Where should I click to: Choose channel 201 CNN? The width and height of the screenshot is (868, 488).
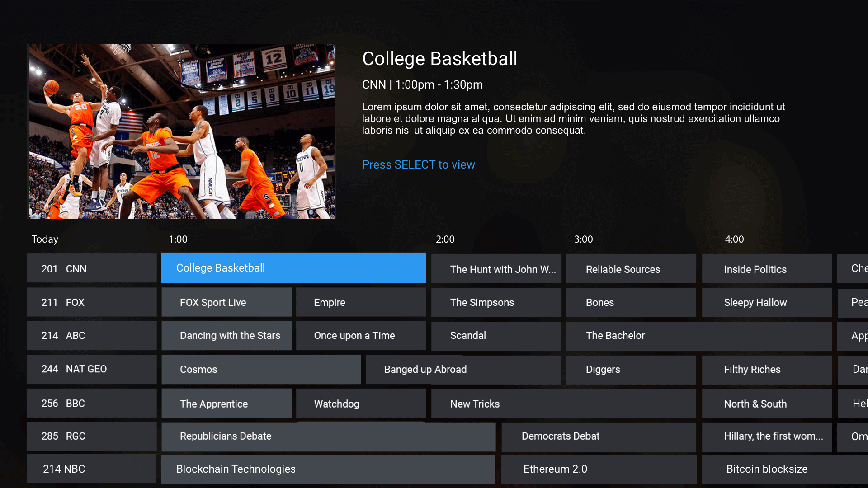click(92, 269)
